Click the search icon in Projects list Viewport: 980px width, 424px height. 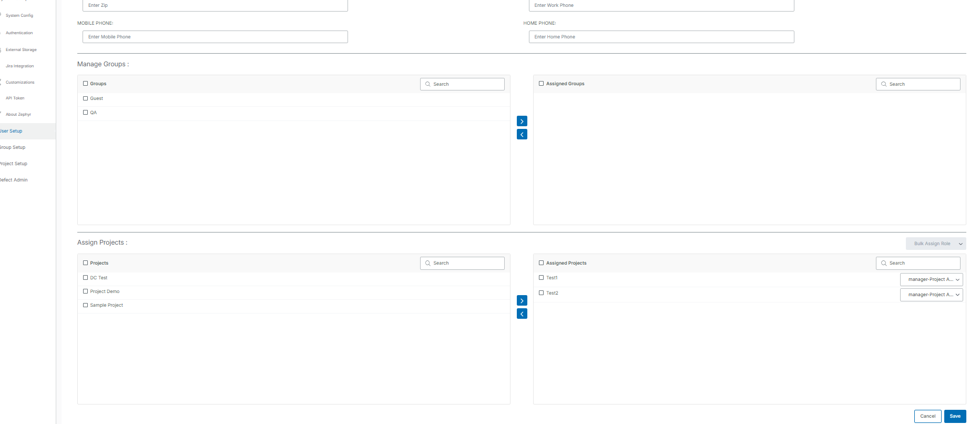tap(428, 263)
